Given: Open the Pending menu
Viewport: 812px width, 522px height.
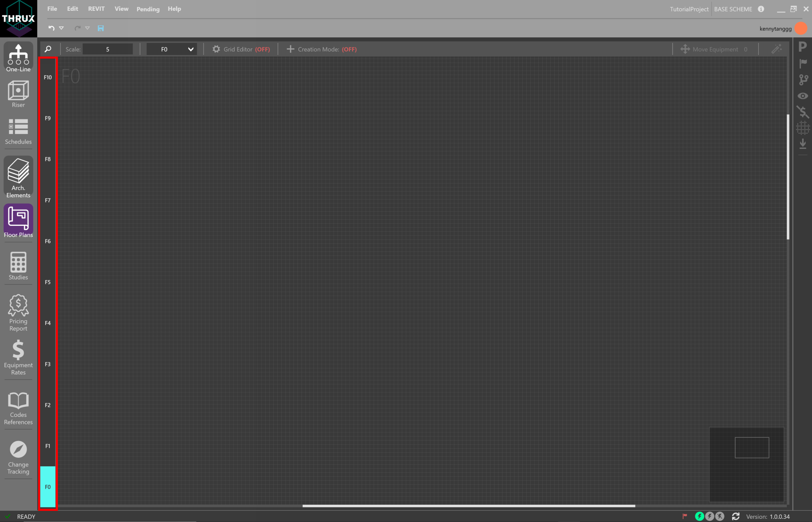Looking at the screenshot, I should pos(148,9).
